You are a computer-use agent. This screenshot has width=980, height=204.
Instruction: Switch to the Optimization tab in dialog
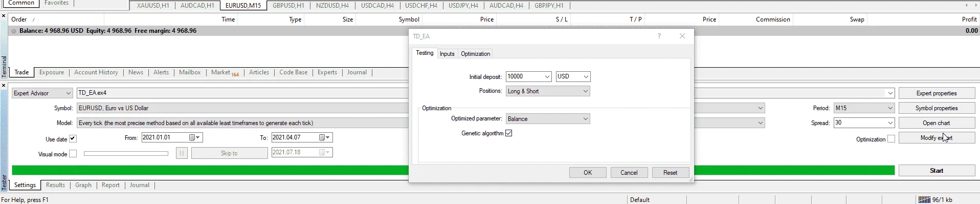(x=475, y=54)
